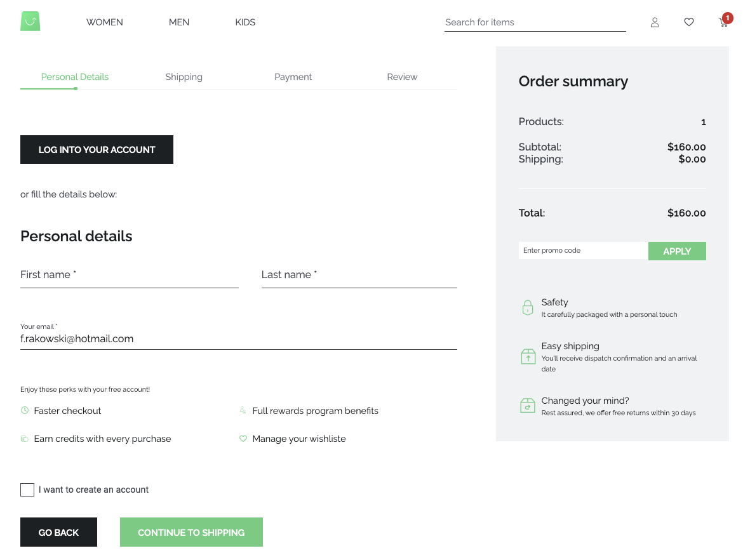Open the user account icon
Image resolution: width=743 pixels, height=560 pixels.
coord(654,22)
